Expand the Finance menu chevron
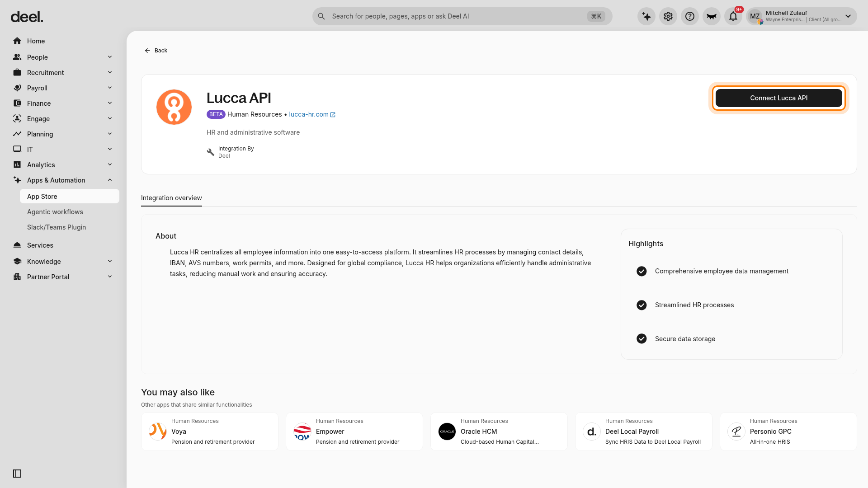This screenshot has width=868, height=488. 110,103
